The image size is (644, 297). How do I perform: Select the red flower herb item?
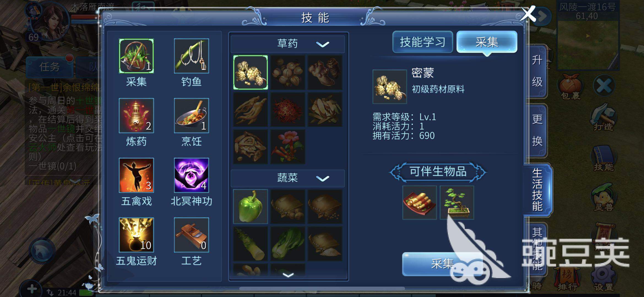(288, 147)
